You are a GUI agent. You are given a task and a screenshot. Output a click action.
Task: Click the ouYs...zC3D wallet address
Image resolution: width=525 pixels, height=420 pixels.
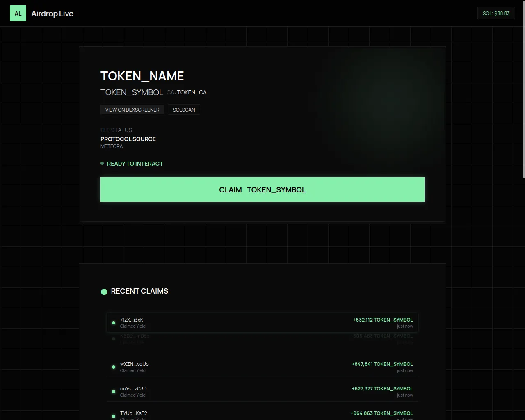pos(133,388)
